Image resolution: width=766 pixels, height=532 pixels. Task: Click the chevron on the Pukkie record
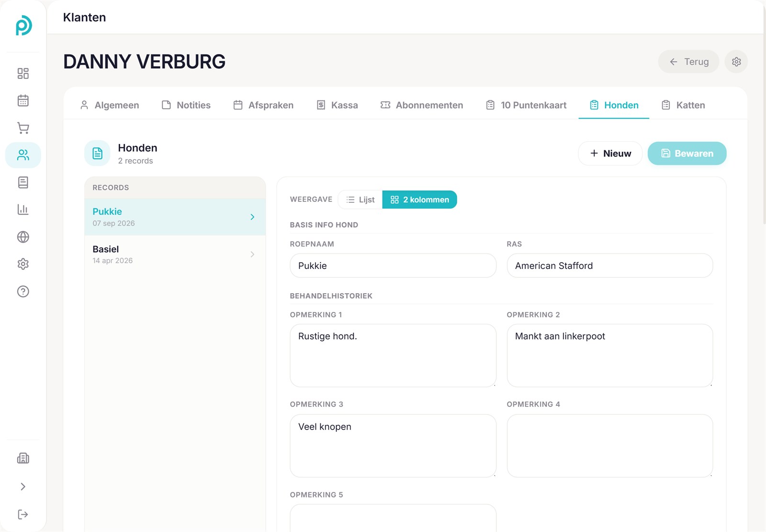tap(252, 217)
